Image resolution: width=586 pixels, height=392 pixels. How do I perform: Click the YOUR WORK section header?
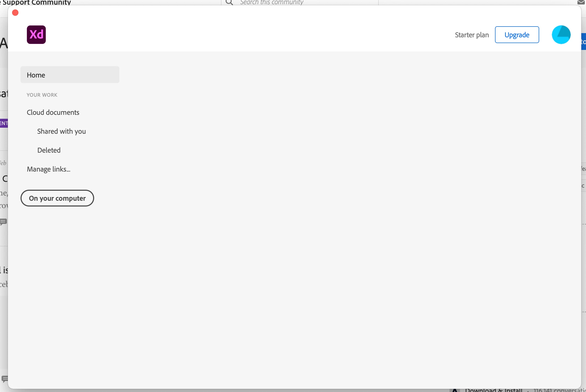point(42,95)
